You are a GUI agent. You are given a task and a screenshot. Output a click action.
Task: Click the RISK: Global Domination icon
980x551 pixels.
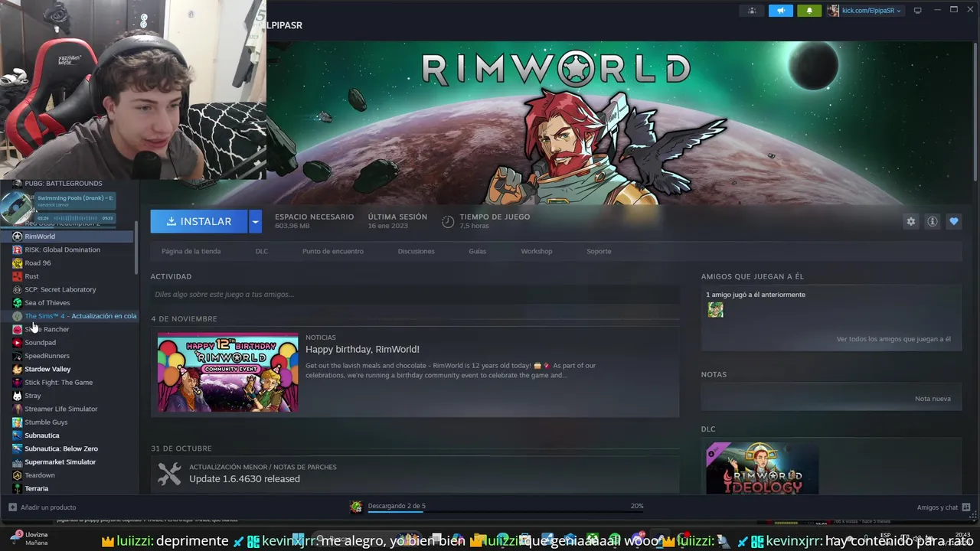click(17, 249)
